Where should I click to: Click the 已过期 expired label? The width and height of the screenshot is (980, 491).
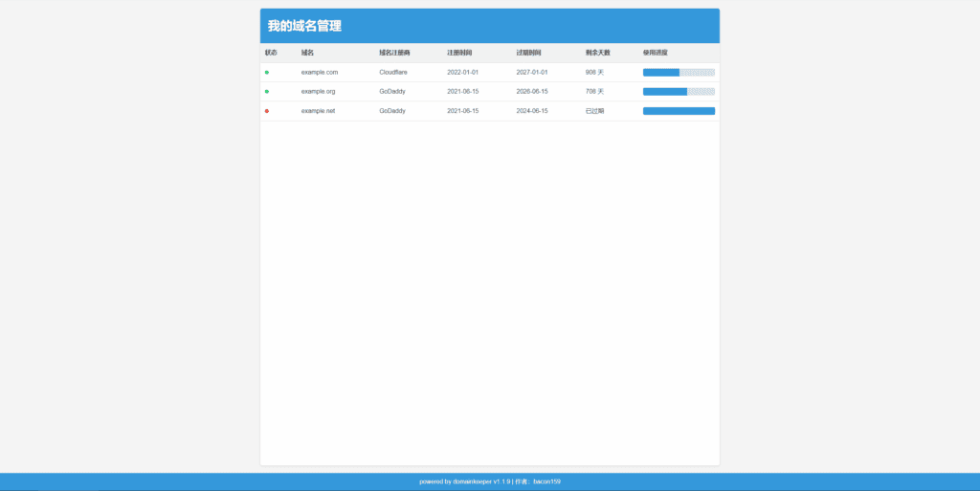595,111
